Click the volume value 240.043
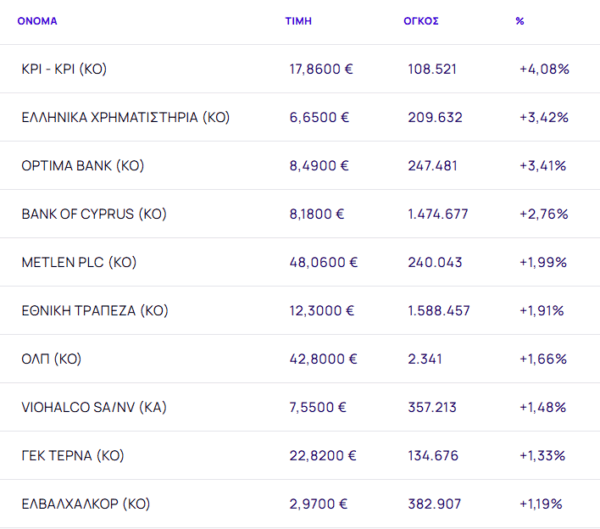This screenshot has width=600, height=529. [x=435, y=263]
